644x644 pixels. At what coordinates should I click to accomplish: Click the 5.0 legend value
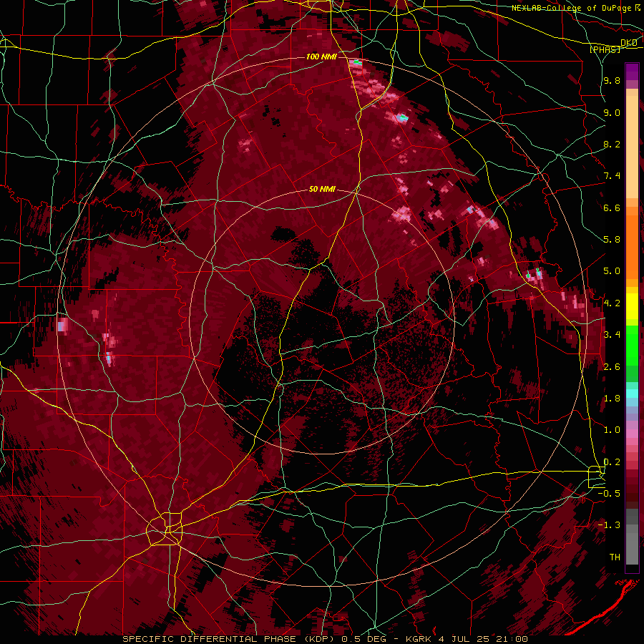coord(612,271)
